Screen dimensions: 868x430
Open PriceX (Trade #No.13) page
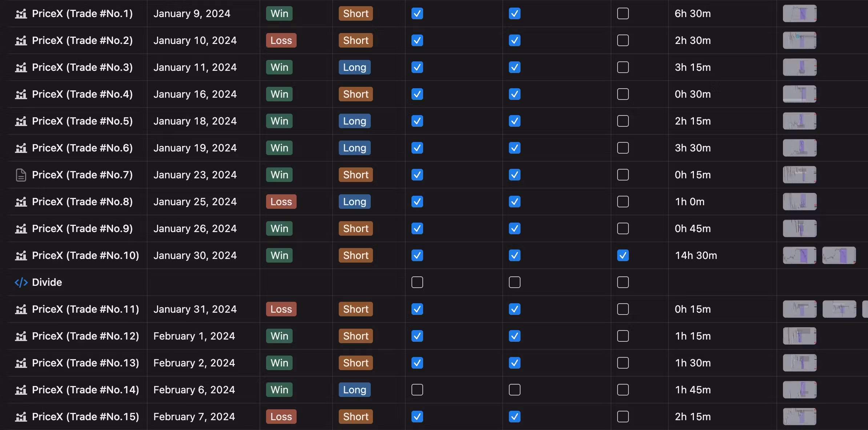coord(85,363)
